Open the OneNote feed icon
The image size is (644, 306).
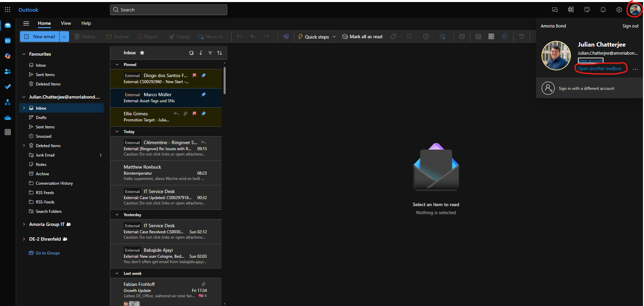[x=571, y=10]
